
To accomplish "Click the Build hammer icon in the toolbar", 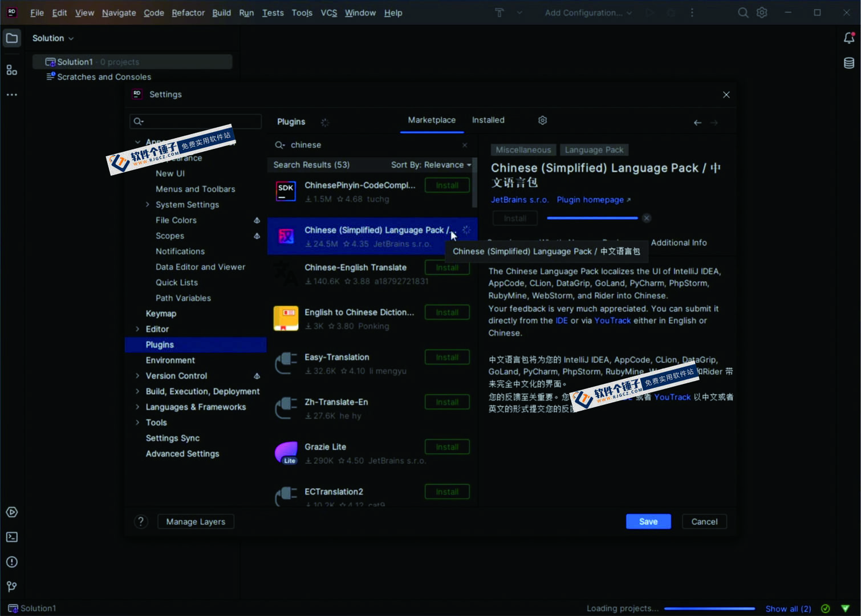I will click(x=499, y=13).
